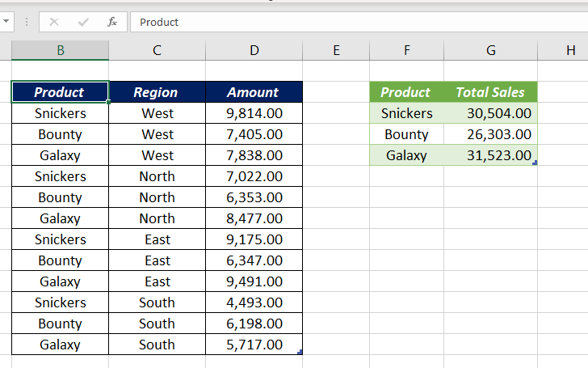The width and height of the screenshot is (588, 368).
Task: Select column G header
Action: point(491,50)
